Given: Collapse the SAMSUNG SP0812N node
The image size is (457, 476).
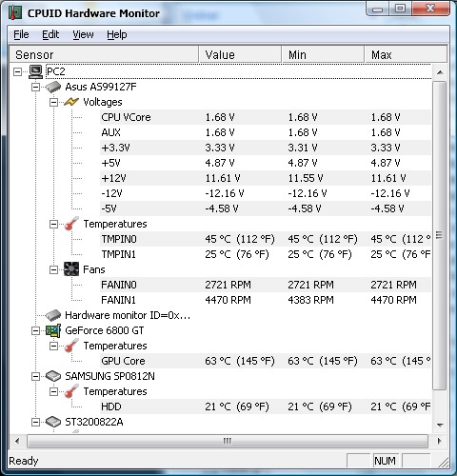Looking at the screenshot, I should coord(36,377).
